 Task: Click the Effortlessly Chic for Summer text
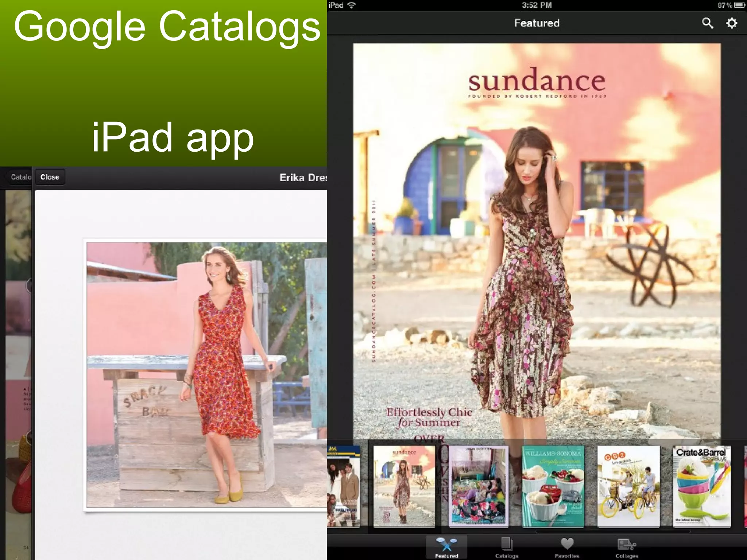pyautogui.click(x=429, y=417)
